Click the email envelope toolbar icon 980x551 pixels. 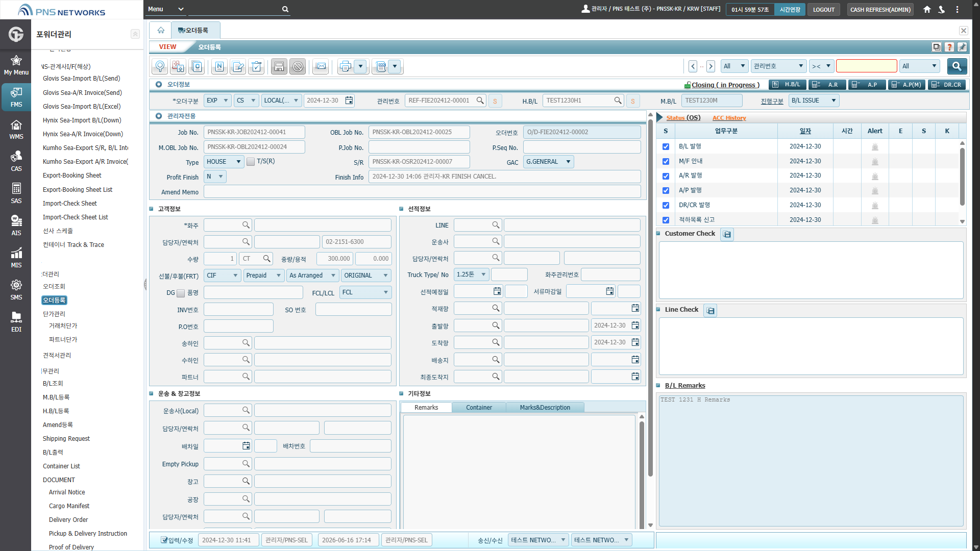click(321, 66)
